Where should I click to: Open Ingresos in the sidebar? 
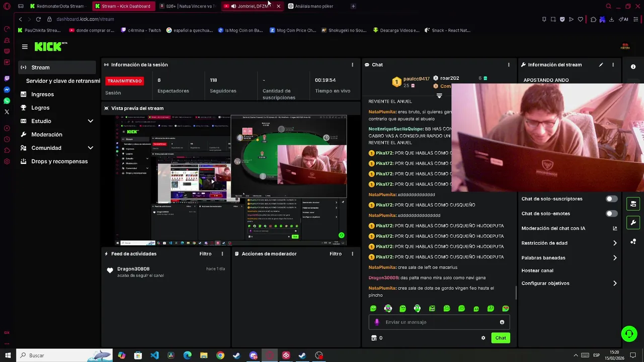point(42,95)
